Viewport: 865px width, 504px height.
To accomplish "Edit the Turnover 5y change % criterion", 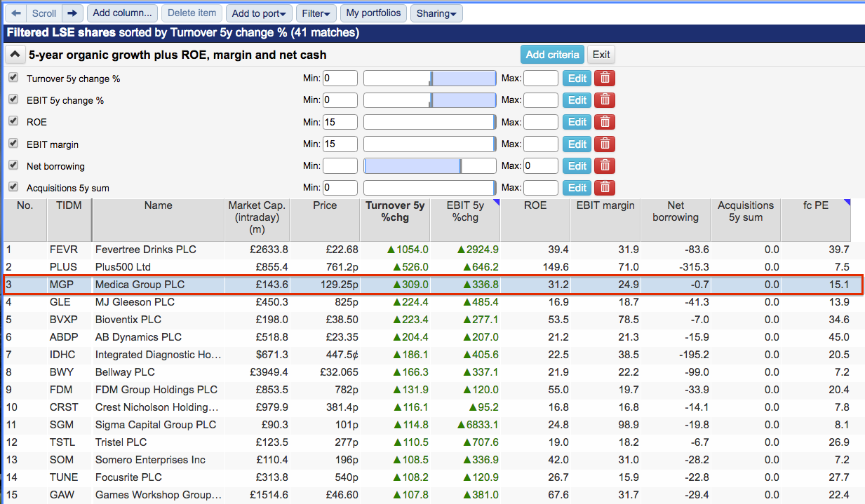I will pos(577,79).
